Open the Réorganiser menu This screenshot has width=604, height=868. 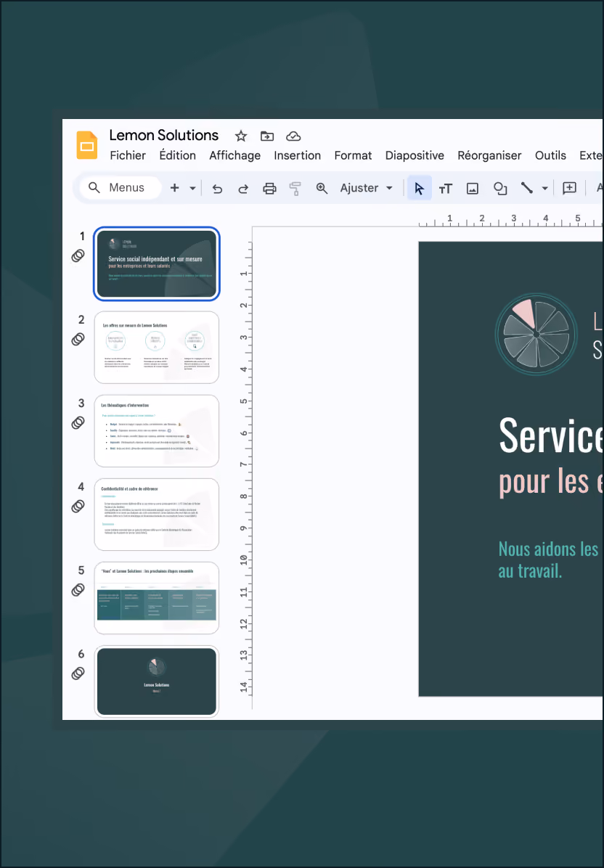(x=489, y=155)
